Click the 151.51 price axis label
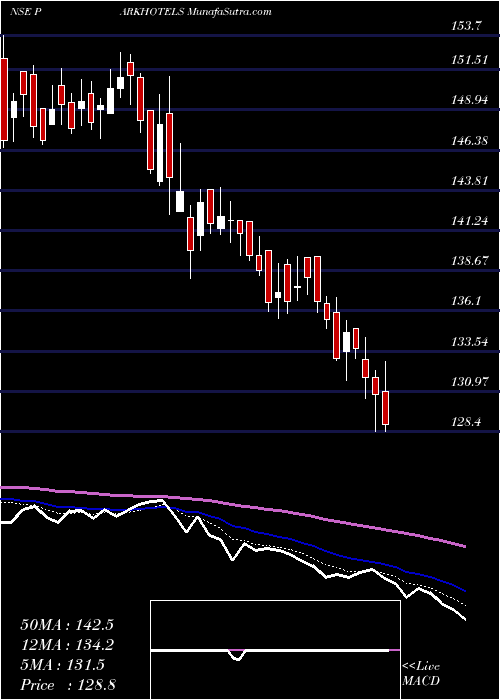Image resolution: width=500 pixels, height=700 pixels. coord(468,60)
